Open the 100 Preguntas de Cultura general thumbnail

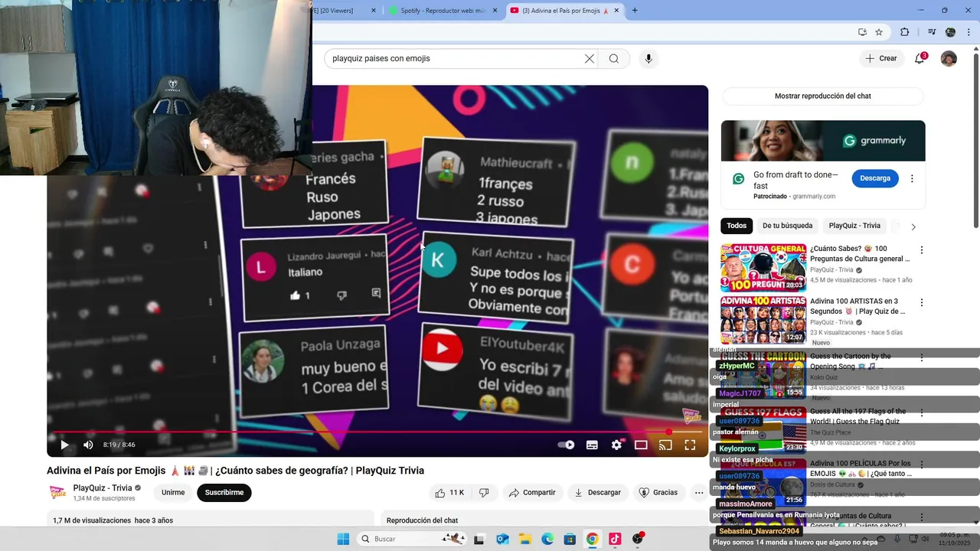(763, 268)
